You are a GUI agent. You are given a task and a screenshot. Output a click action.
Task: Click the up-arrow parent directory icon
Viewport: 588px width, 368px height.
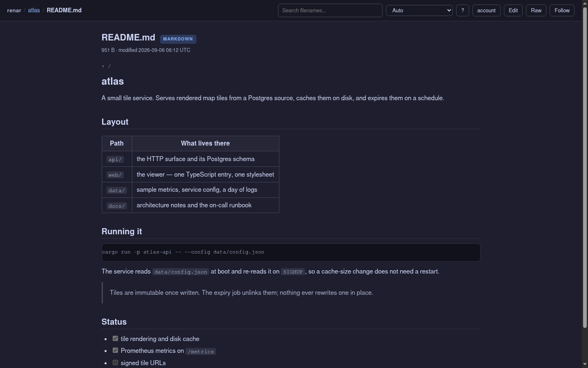(x=103, y=66)
